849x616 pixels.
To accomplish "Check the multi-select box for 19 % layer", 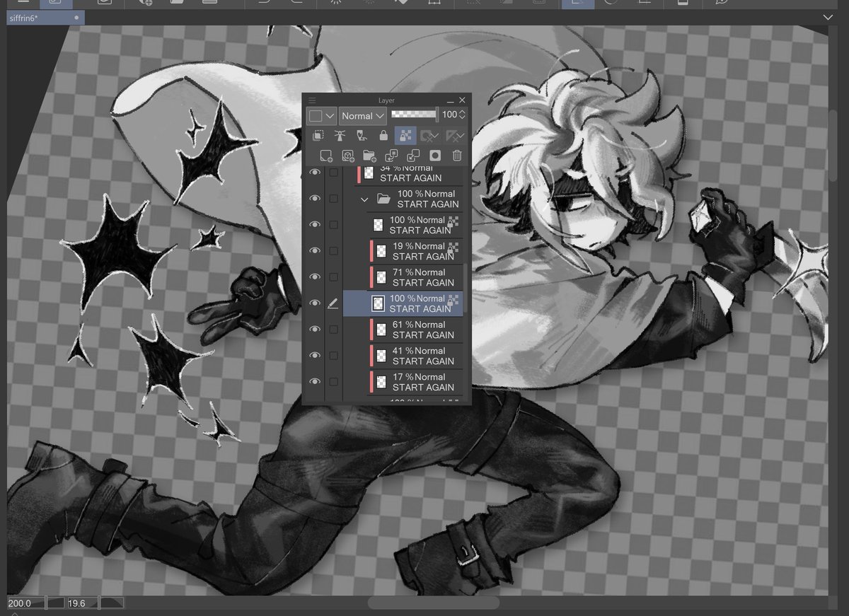I will click(x=333, y=251).
